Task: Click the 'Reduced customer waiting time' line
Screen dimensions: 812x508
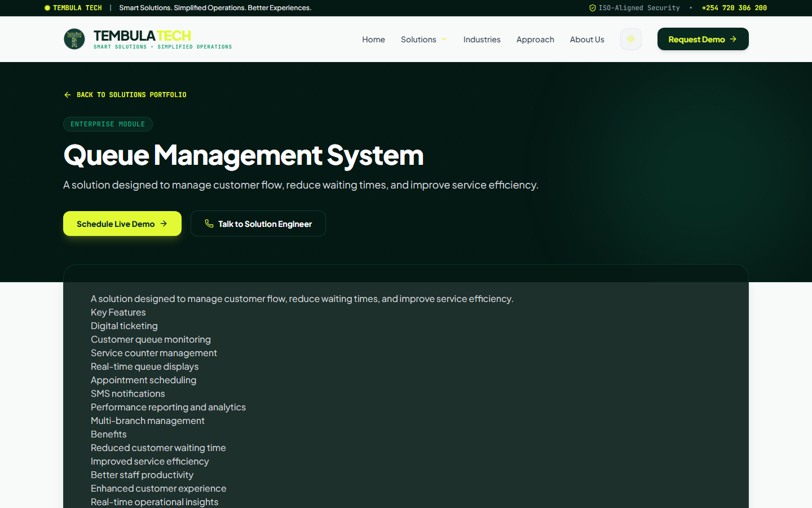Action: pos(158,448)
